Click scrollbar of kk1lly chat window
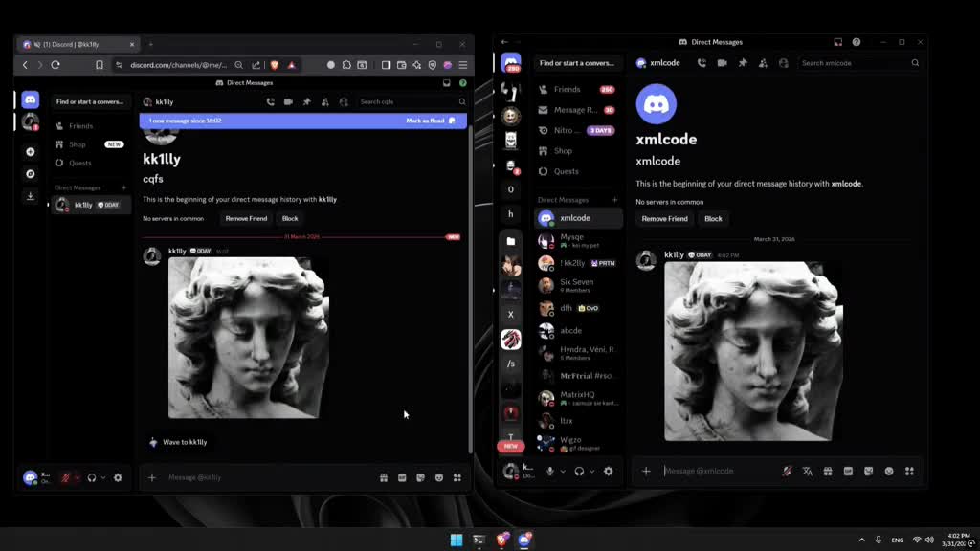The image size is (980, 551). pos(470,287)
